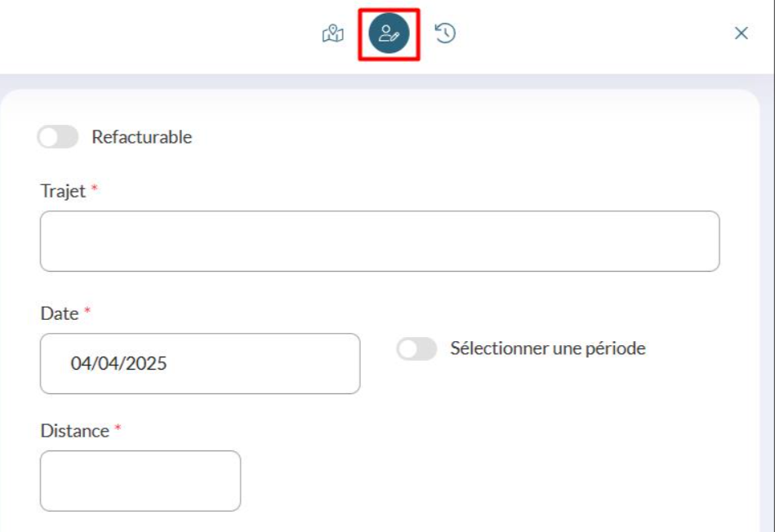Screen dimensions: 775x532
Task: Click the gray band under the header icons
Action: coord(387,82)
